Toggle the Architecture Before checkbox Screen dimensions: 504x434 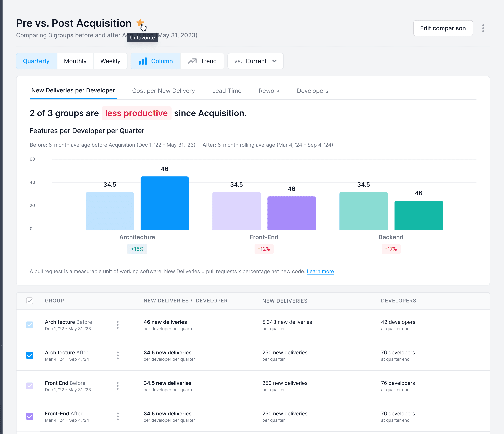(x=30, y=325)
